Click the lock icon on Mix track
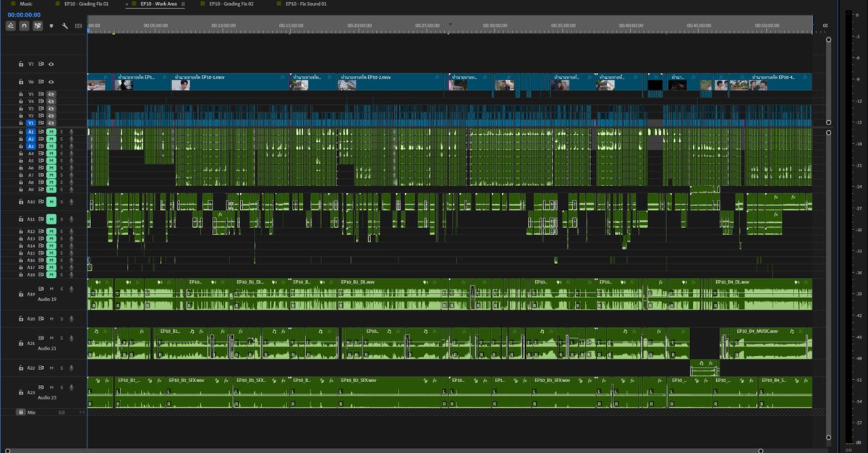 click(20, 412)
